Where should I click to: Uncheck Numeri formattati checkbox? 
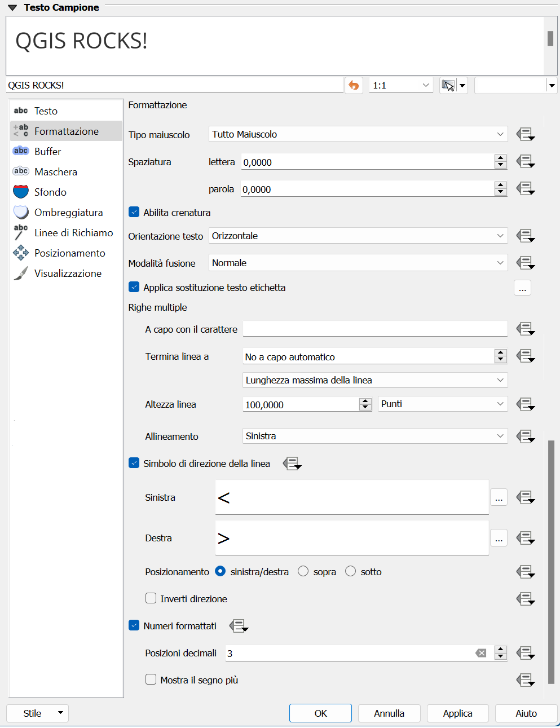click(134, 625)
